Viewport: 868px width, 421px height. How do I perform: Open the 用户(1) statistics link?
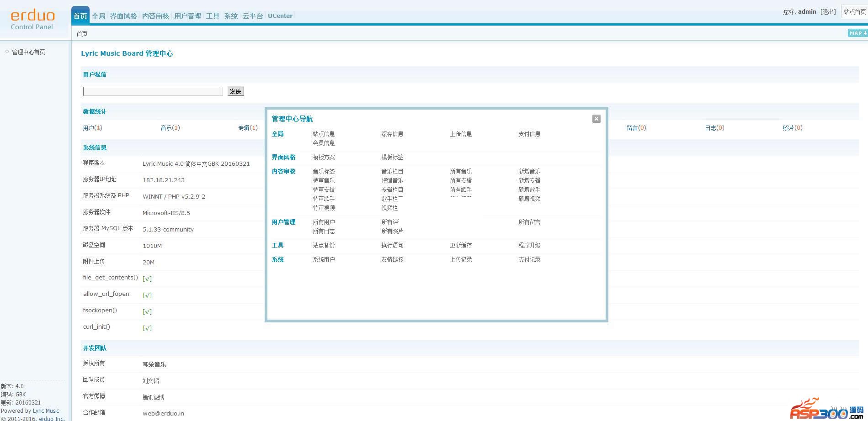[92, 128]
